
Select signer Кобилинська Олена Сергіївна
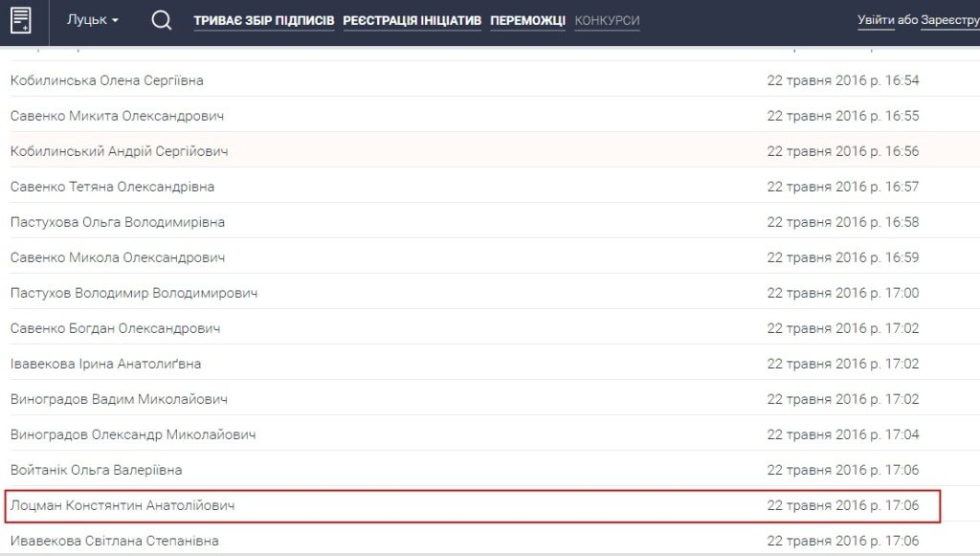click(x=107, y=80)
